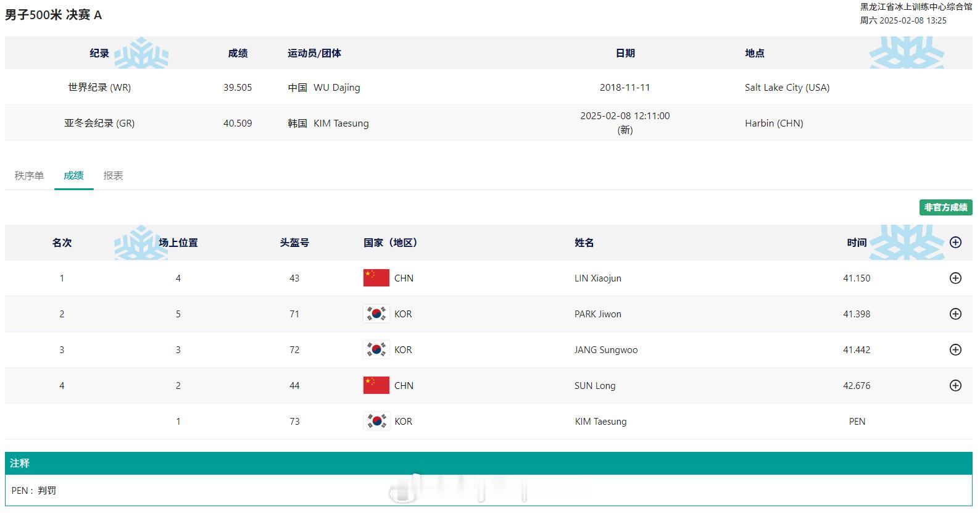Click the 运动员/团体 column header

point(314,54)
